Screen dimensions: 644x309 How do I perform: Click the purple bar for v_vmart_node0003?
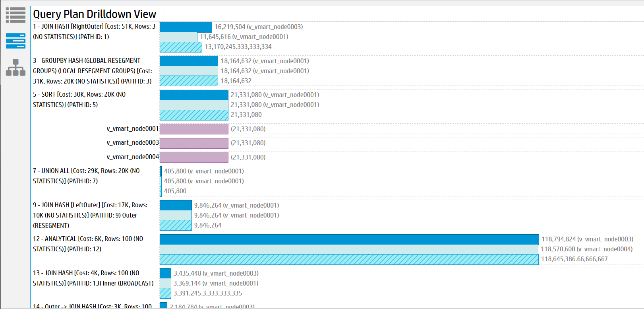pos(194,143)
